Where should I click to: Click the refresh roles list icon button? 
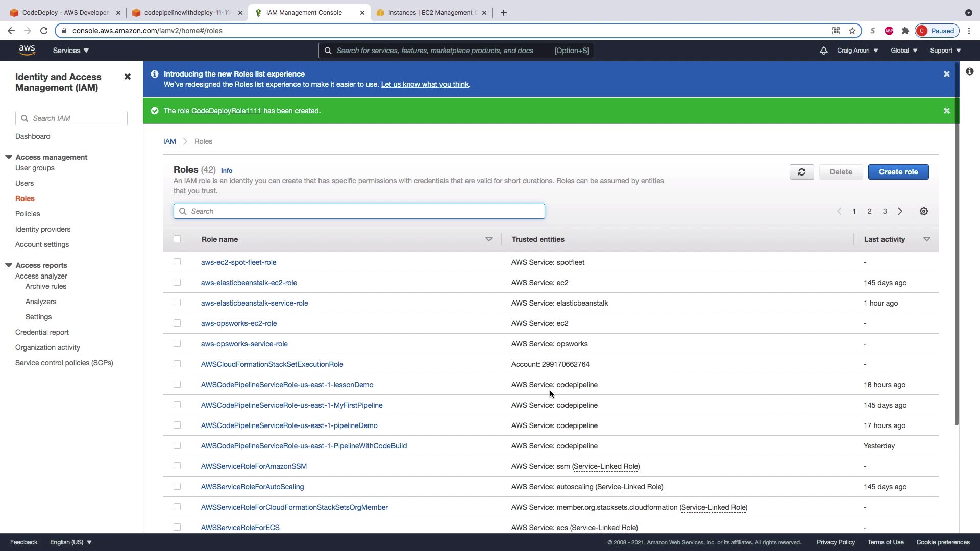(801, 172)
